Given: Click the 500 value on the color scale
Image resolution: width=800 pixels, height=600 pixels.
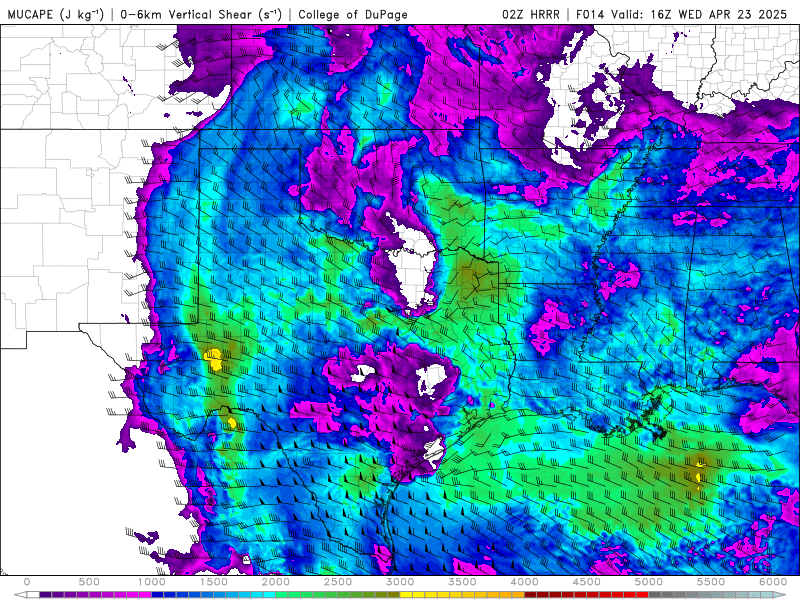Looking at the screenshot, I should point(89,582).
